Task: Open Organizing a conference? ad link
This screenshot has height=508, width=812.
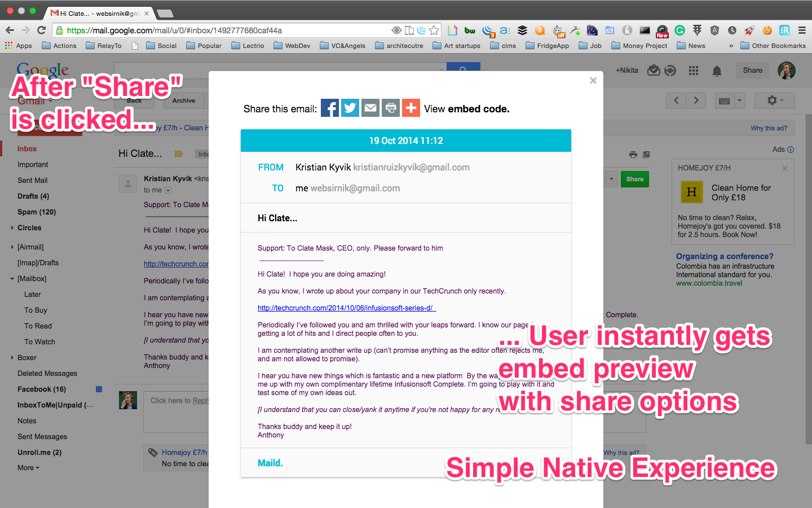Action: click(x=725, y=256)
